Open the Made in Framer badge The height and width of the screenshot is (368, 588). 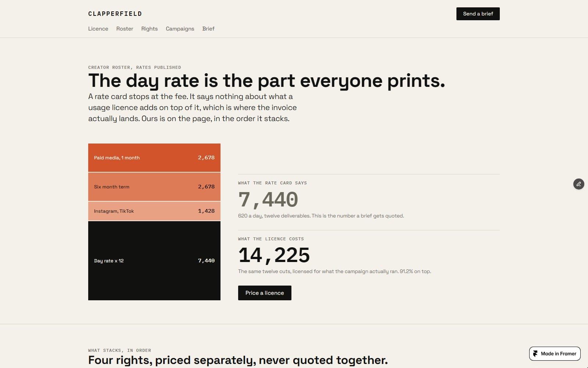tap(555, 354)
